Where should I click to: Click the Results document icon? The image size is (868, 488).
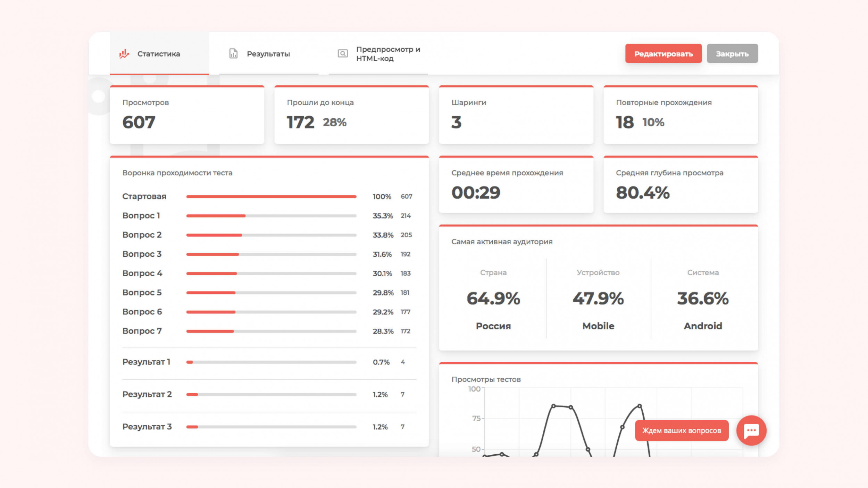[x=233, y=53]
